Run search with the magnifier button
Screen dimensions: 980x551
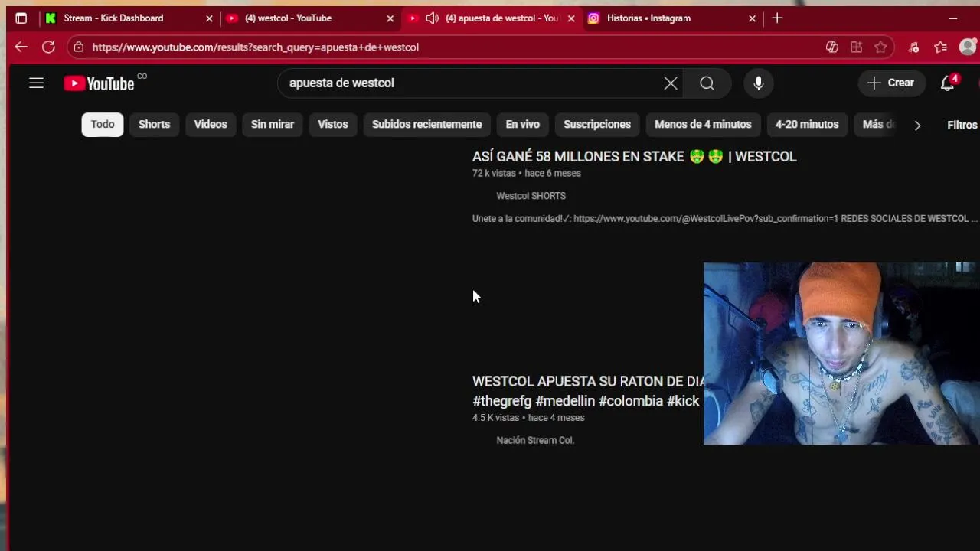[x=707, y=83]
